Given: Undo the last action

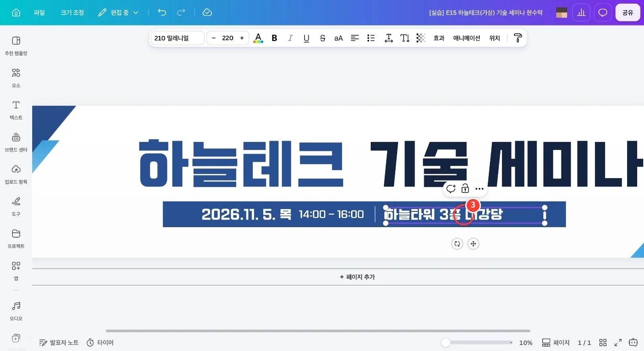Looking at the screenshot, I should coord(162,12).
